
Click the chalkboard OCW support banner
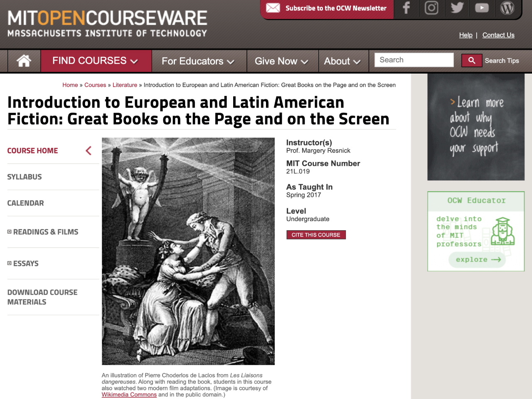coord(476,127)
